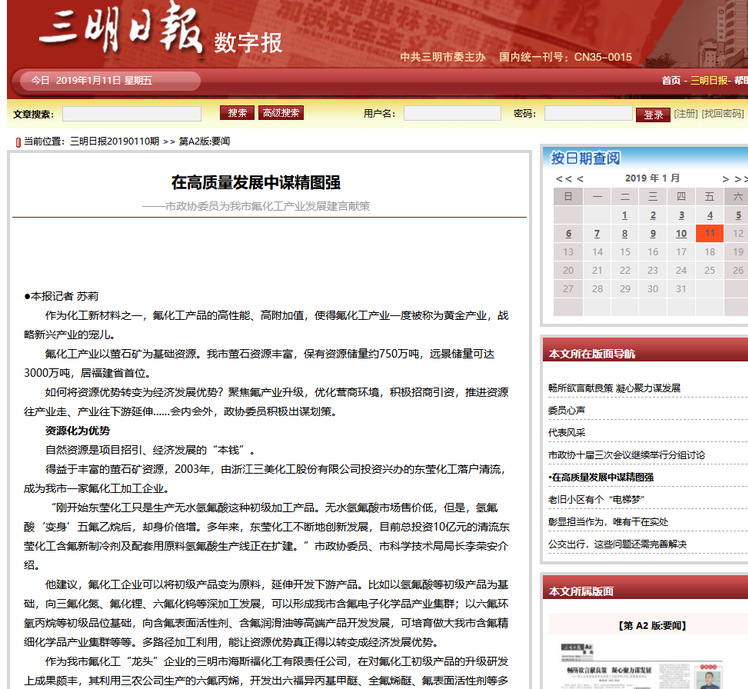Viewport: 748px width, 689px height.
Task: Go to 首页 home link
Action: click(671, 81)
